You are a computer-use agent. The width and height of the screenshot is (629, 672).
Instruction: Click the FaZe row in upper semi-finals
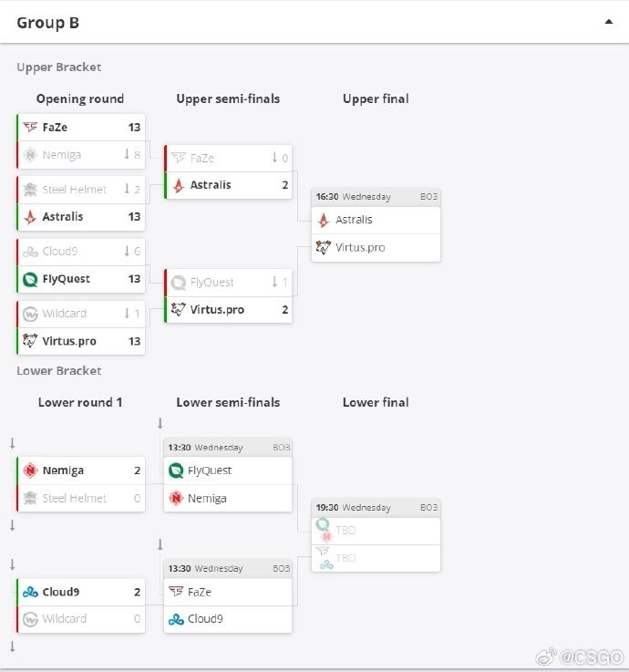pos(229,158)
